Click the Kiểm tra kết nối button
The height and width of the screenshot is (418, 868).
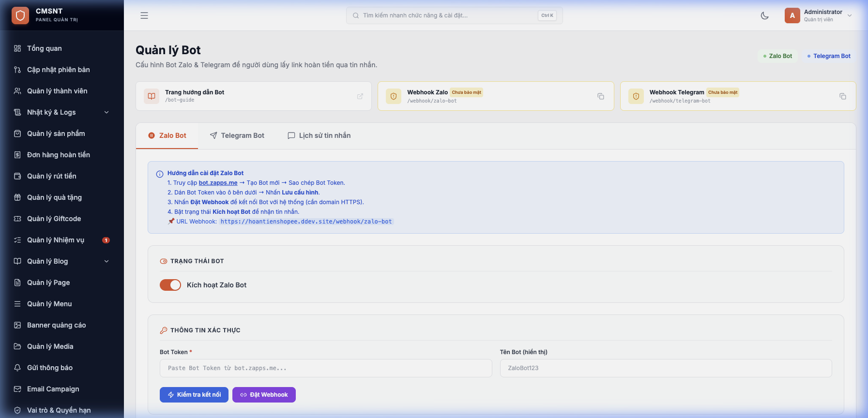[x=194, y=395]
